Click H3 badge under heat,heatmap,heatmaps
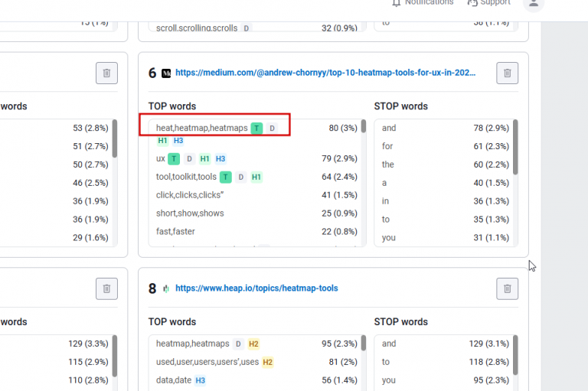Image resolution: width=588 pixels, height=391 pixels. (178, 141)
